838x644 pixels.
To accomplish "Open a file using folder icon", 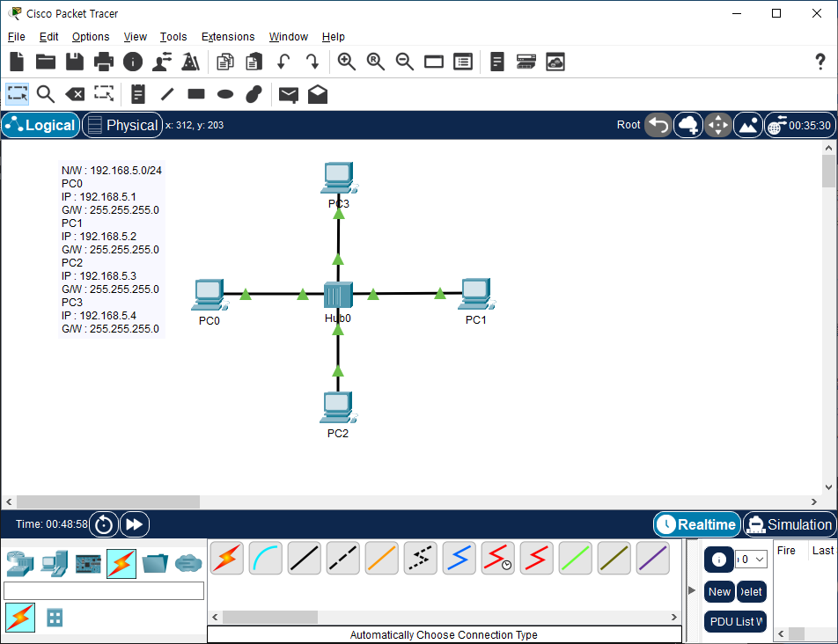I will pyautogui.click(x=46, y=62).
